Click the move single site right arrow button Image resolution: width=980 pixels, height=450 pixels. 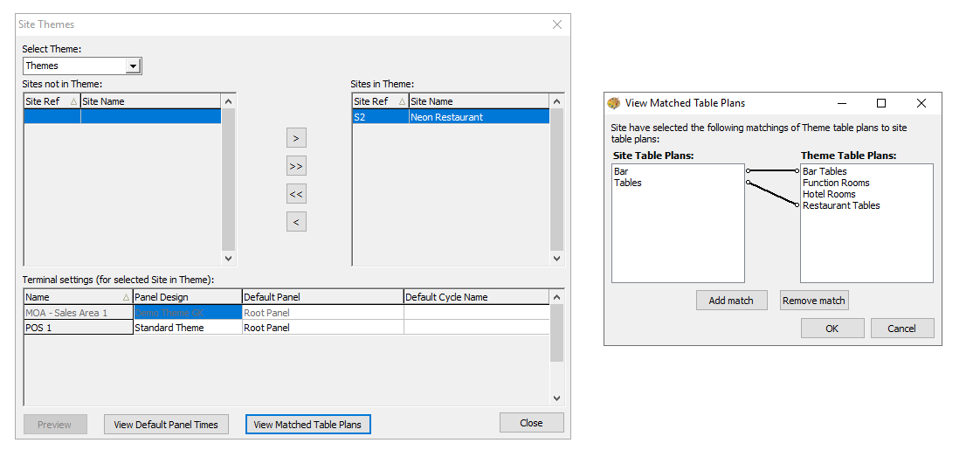click(x=296, y=138)
